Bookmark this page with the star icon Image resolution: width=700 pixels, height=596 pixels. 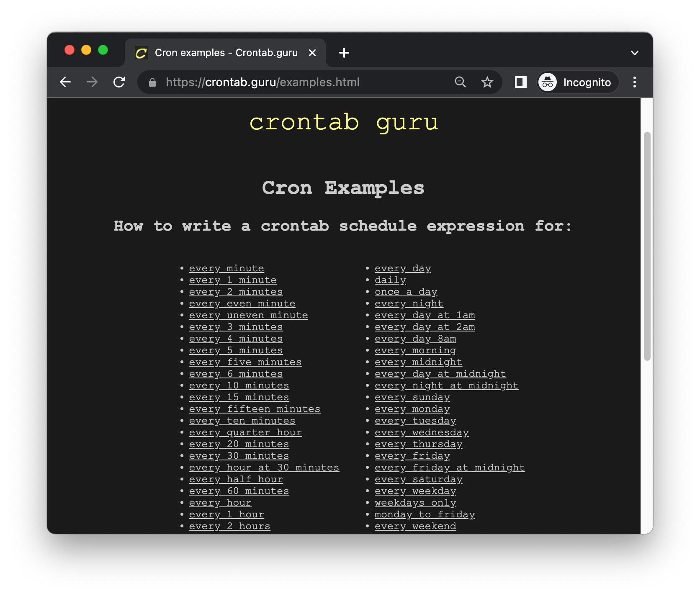(487, 82)
